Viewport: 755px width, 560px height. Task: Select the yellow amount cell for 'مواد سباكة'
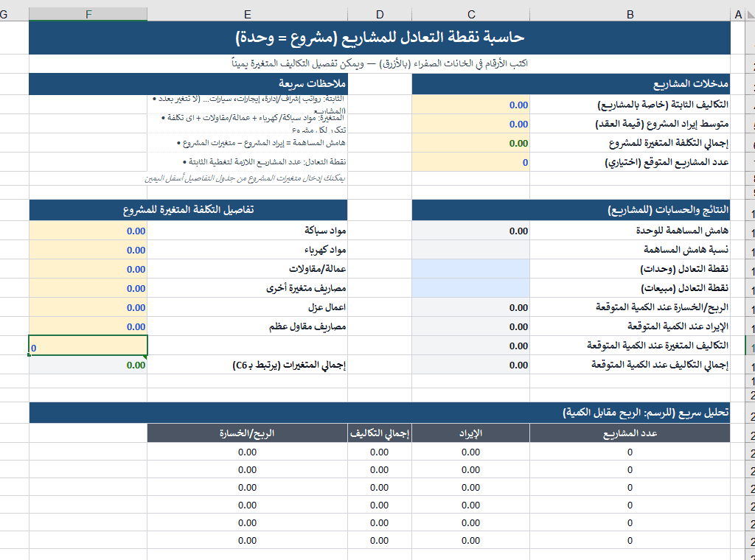88,231
